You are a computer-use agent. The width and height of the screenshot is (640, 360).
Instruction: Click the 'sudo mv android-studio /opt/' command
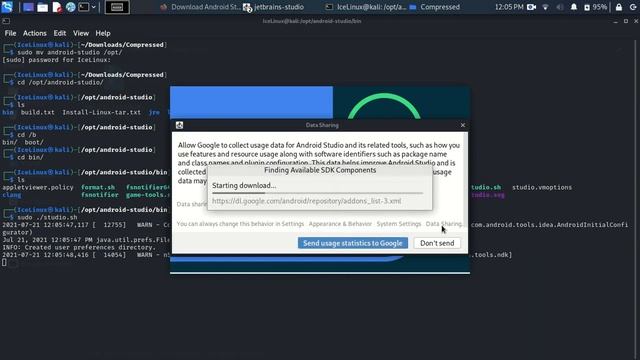coord(69,52)
